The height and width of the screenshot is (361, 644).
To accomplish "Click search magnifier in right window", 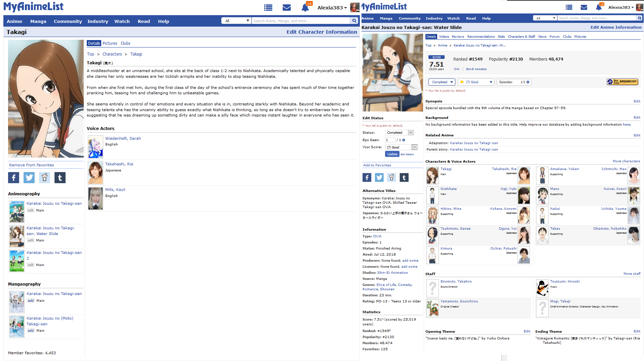I will tap(639, 18).
